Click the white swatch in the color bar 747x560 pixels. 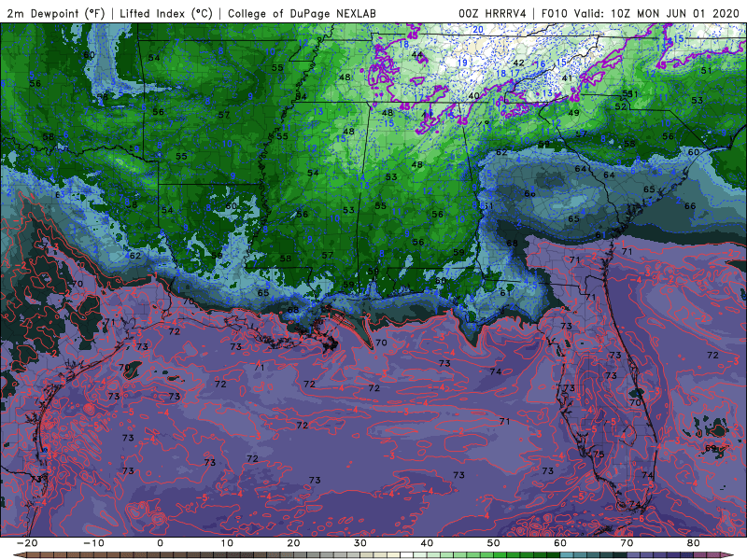click(x=406, y=555)
